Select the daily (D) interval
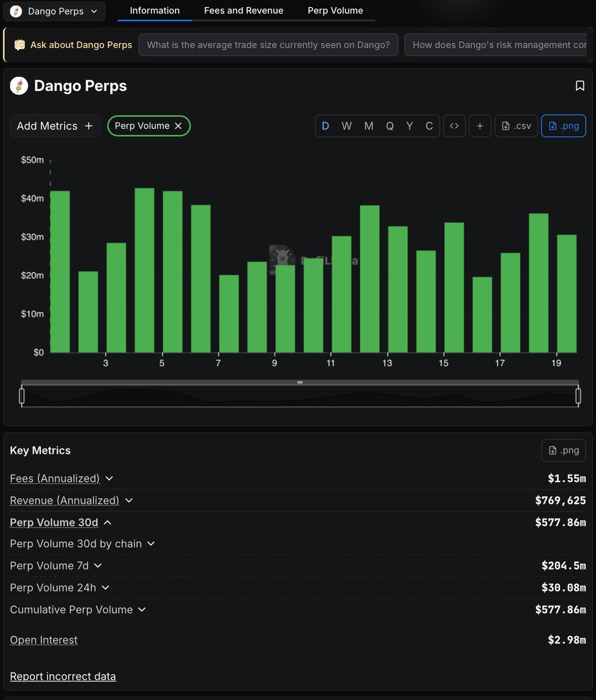The width and height of the screenshot is (596, 700). coord(325,126)
